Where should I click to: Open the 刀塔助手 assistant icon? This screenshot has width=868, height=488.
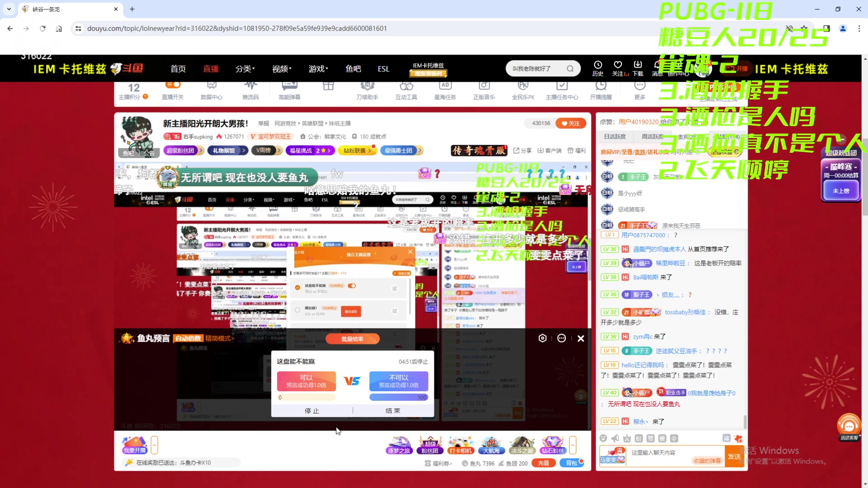click(367, 90)
